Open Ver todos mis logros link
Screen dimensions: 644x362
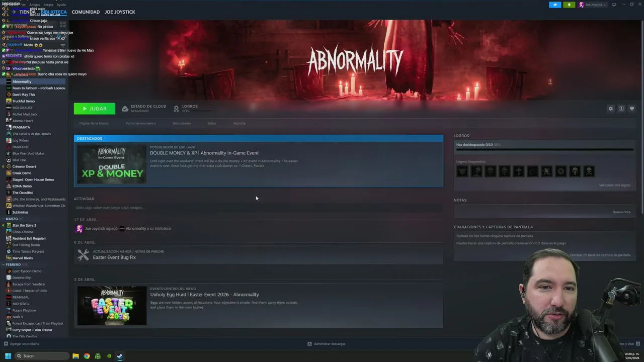614,185
